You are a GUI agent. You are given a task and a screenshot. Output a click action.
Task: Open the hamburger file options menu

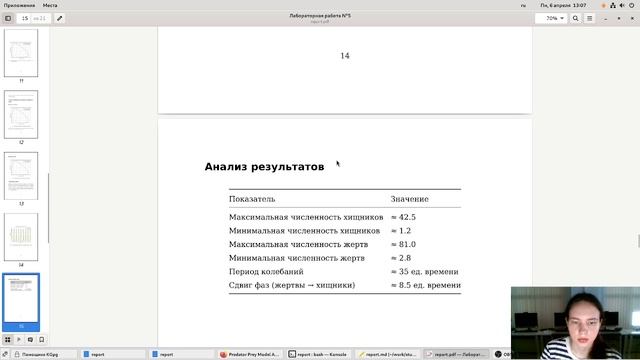[590, 18]
